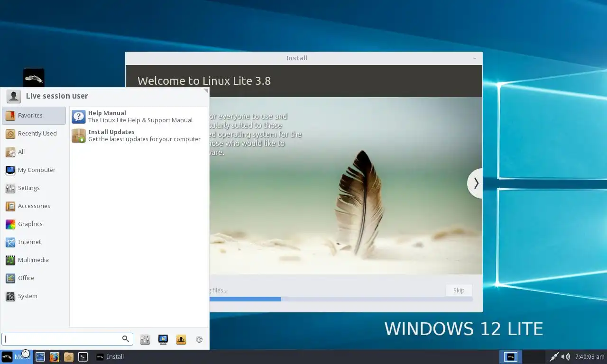607x364 pixels.
Task: Launch Firefox from the taskbar
Action: 55,357
